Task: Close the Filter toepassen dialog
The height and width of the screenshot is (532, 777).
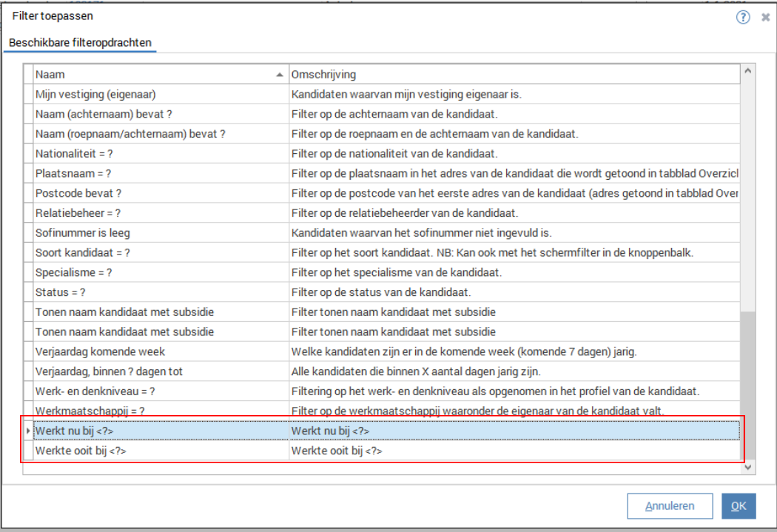Action: (766, 17)
